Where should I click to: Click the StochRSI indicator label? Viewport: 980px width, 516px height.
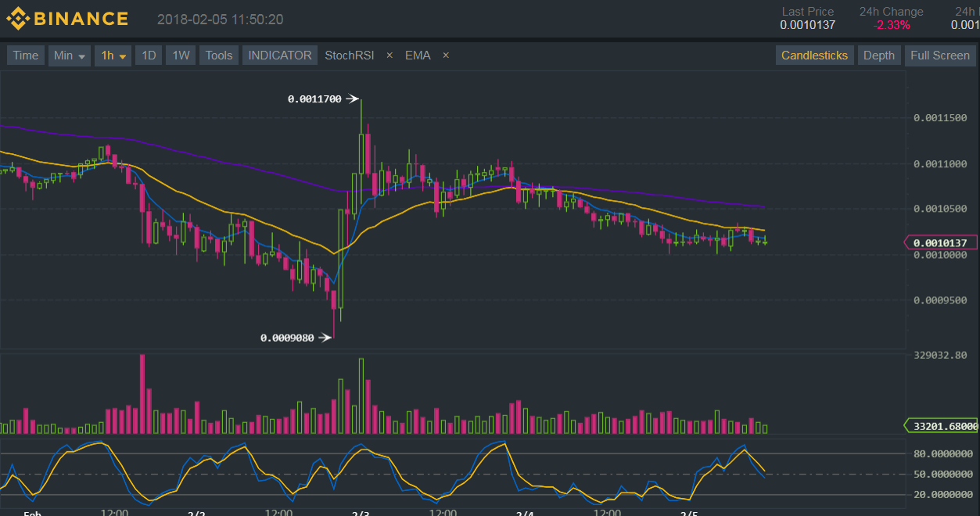(x=350, y=56)
